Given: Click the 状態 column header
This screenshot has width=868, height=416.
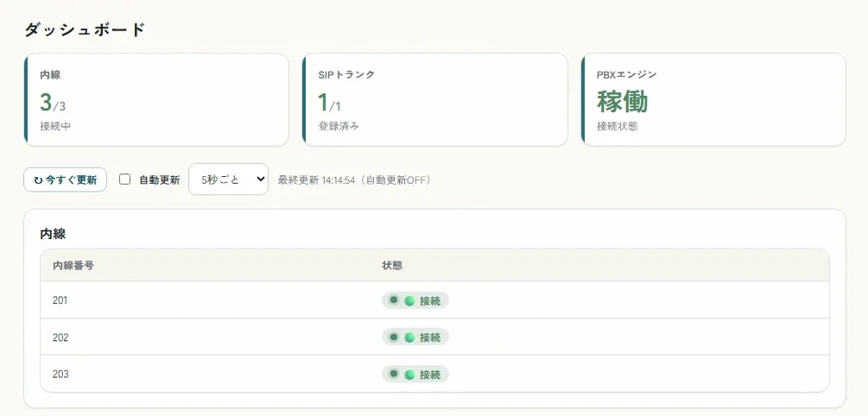Looking at the screenshot, I should coord(392,266).
